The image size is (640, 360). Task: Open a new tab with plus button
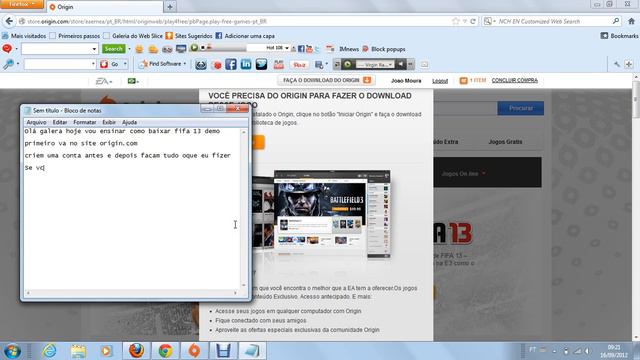[170, 7]
